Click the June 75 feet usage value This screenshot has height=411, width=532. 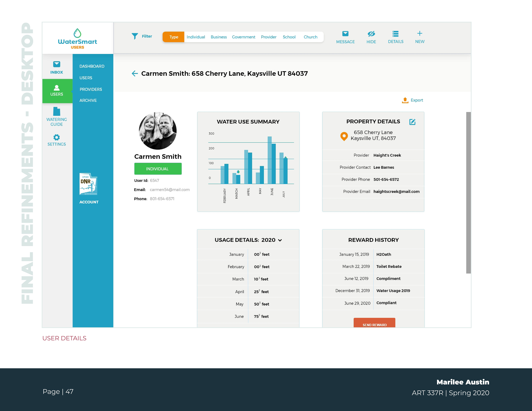pyautogui.click(x=261, y=317)
